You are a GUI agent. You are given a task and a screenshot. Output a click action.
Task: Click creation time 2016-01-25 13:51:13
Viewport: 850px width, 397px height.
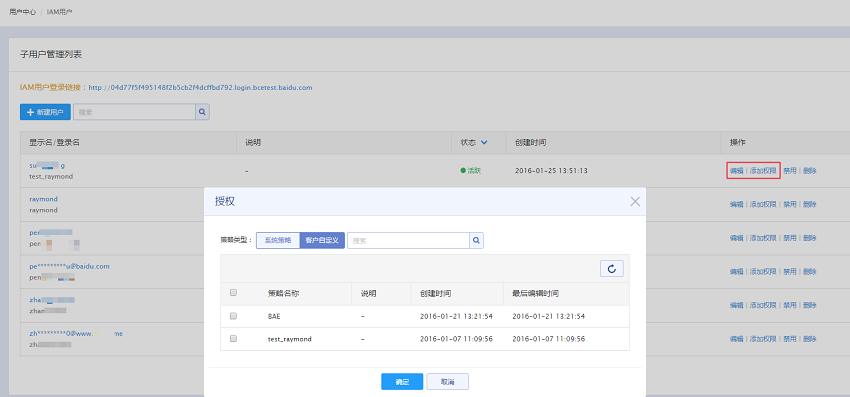[x=551, y=171]
